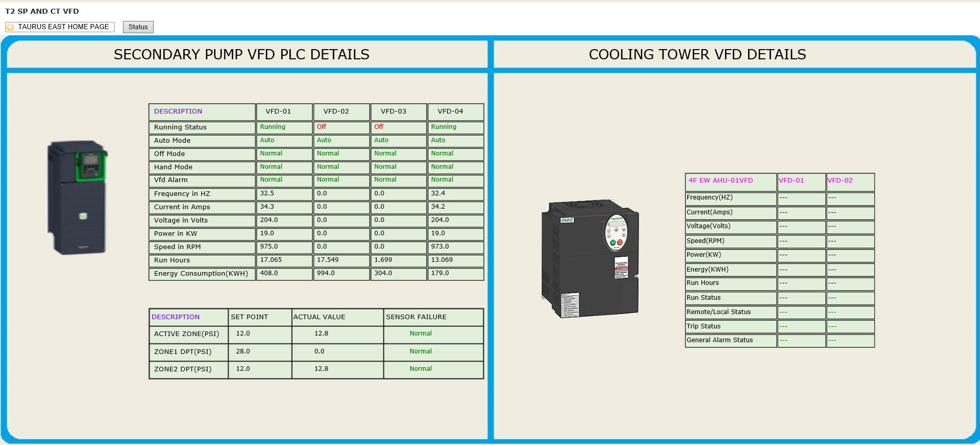Click ZONE1 DPT set point 28.0 field
980x445 pixels.
[243, 351]
